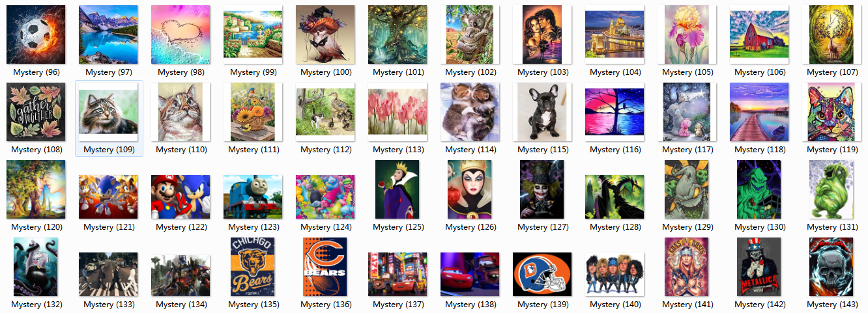Select the Metallica Uncle Sam skeleton Mystery (142)

point(759,267)
